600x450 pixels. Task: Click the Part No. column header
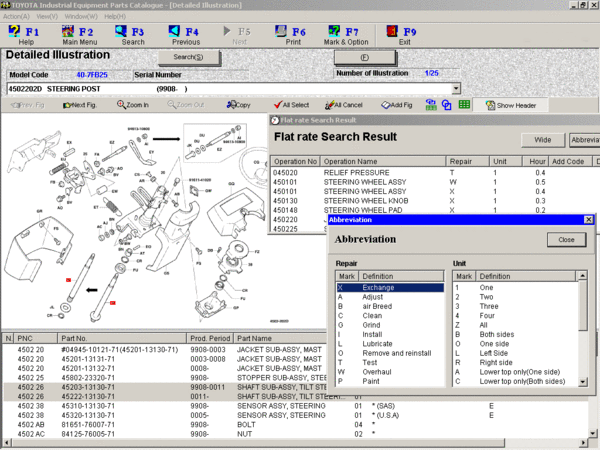[x=122, y=338]
